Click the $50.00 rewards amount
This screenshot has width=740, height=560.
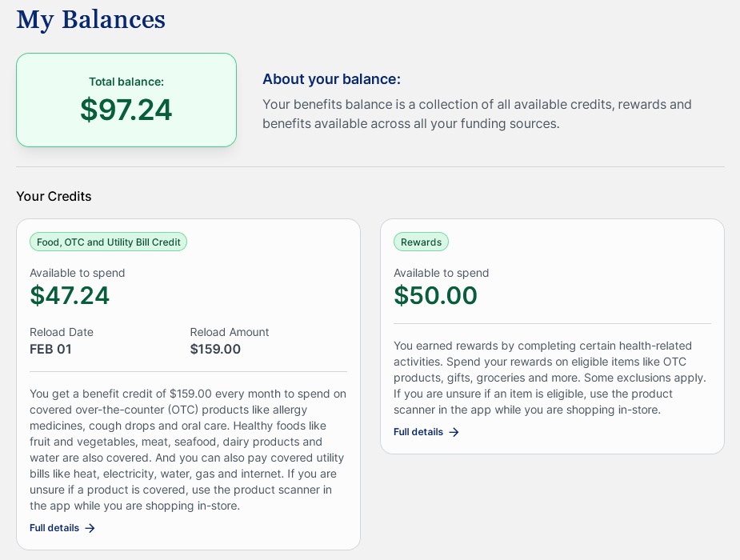click(435, 295)
